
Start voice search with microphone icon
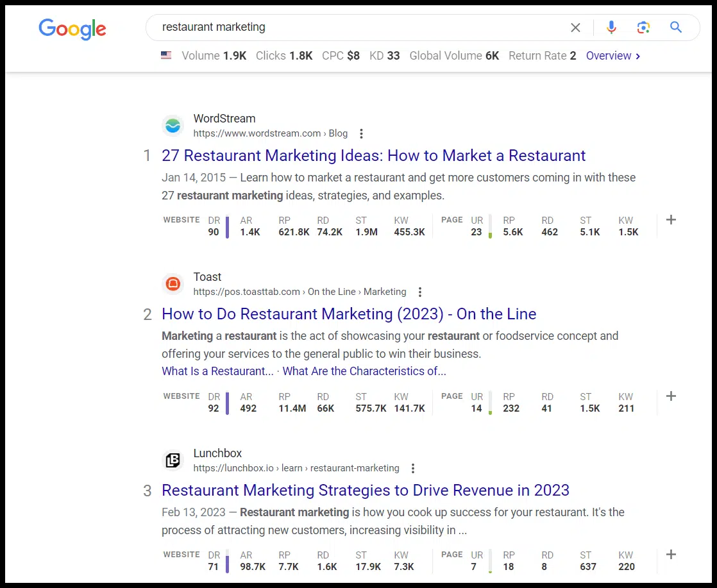click(x=611, y=27)
